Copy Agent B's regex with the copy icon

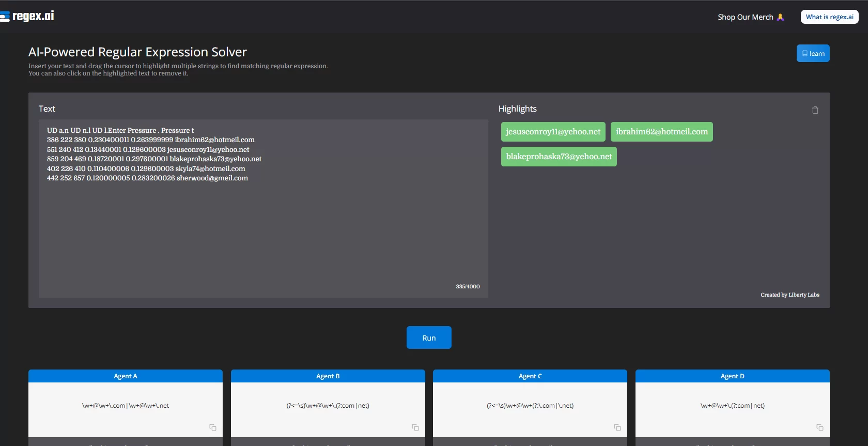[415, 427]
